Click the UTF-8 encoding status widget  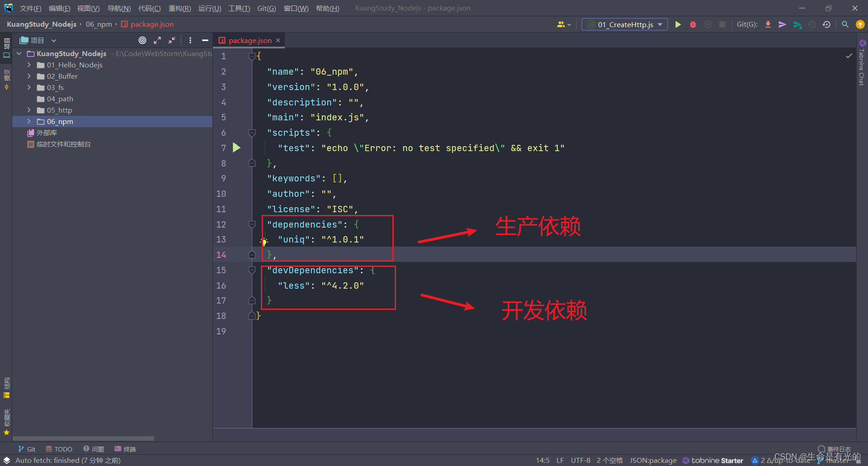[580, 460]
